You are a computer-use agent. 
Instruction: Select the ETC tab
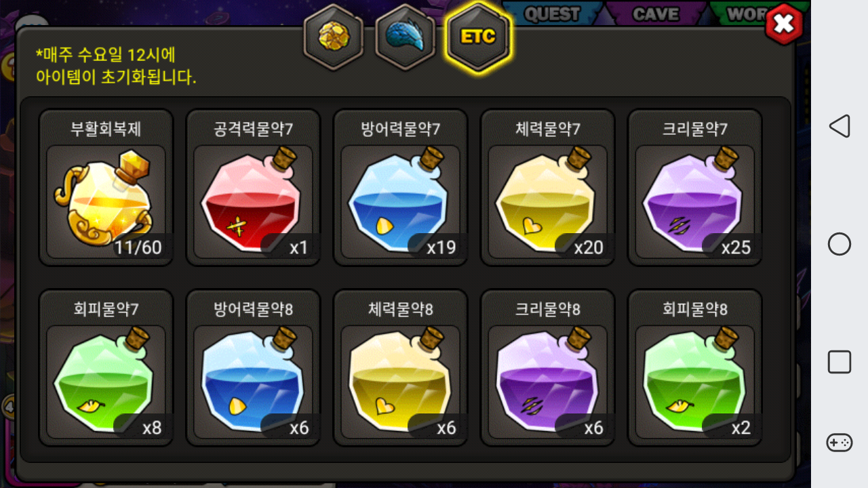[x=478, y=36]
